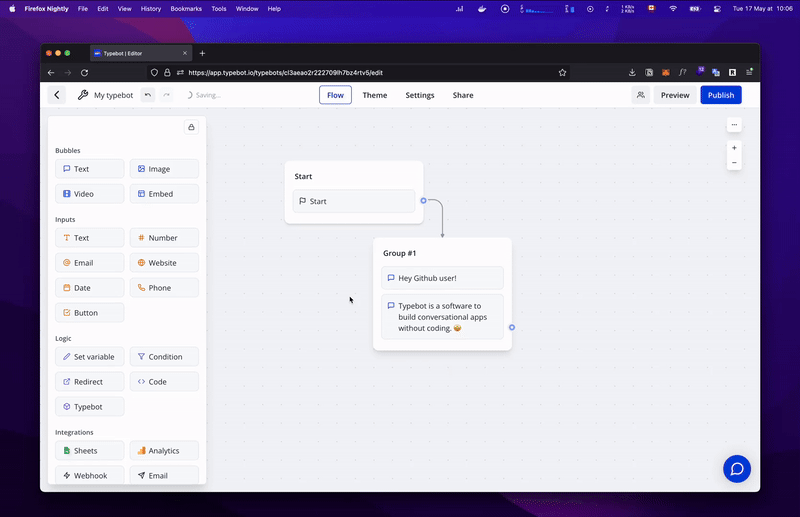Open a new browser tab
800x517 pixels.
pyautogui.click(x=202, y=53)
